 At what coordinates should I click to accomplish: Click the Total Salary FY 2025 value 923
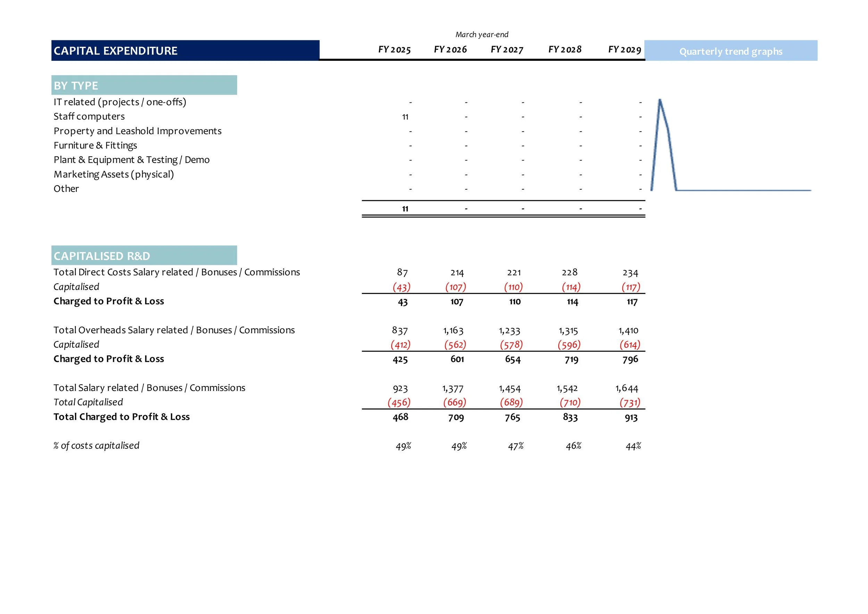pos(400,388)
